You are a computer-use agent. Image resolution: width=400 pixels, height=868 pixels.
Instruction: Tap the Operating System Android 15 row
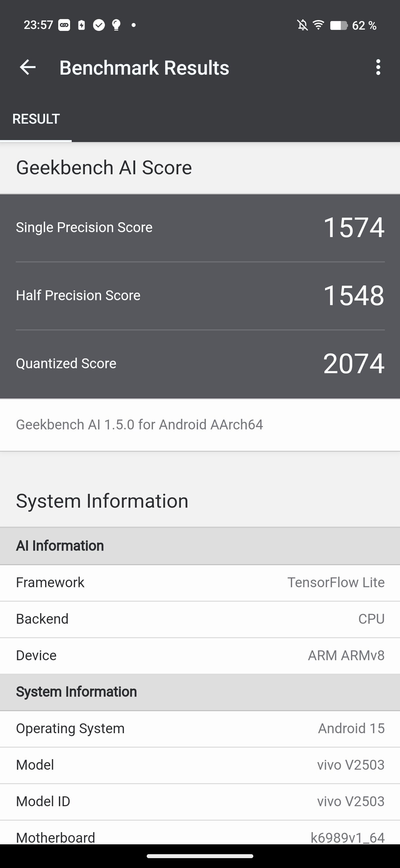(x=200, y=729)
